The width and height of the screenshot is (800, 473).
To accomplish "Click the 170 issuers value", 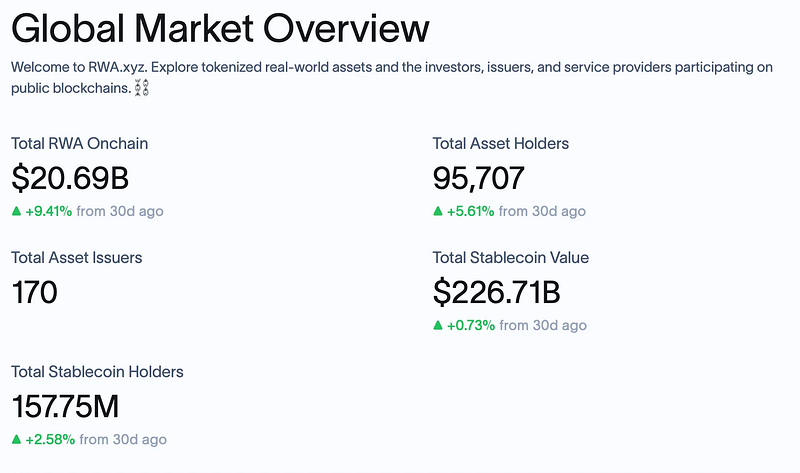I will [x=34, y=292].
